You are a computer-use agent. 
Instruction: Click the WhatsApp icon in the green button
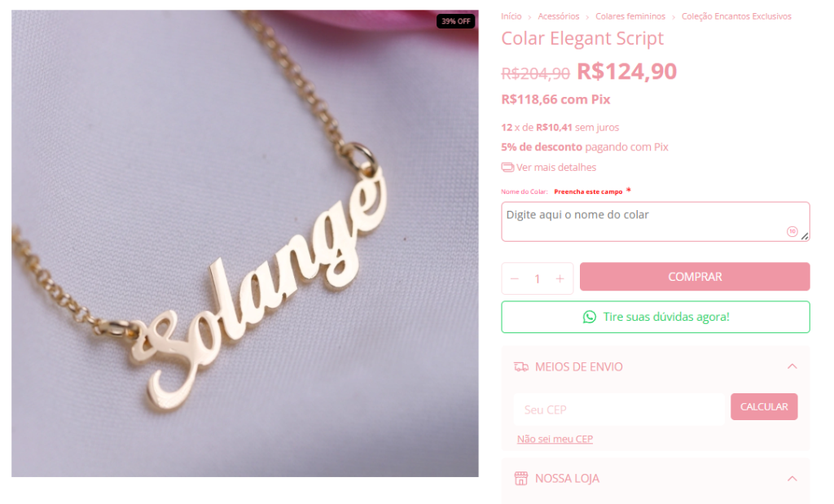click(590, 317)
